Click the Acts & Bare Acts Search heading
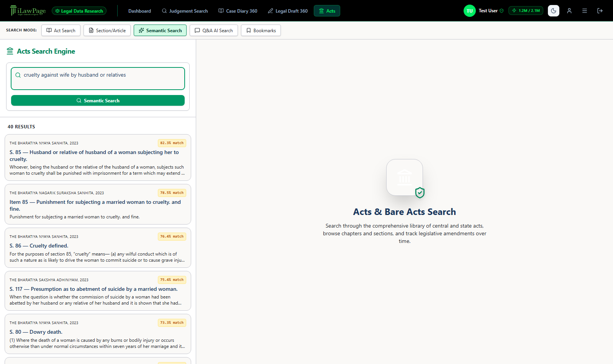 [x=405, y=212]
